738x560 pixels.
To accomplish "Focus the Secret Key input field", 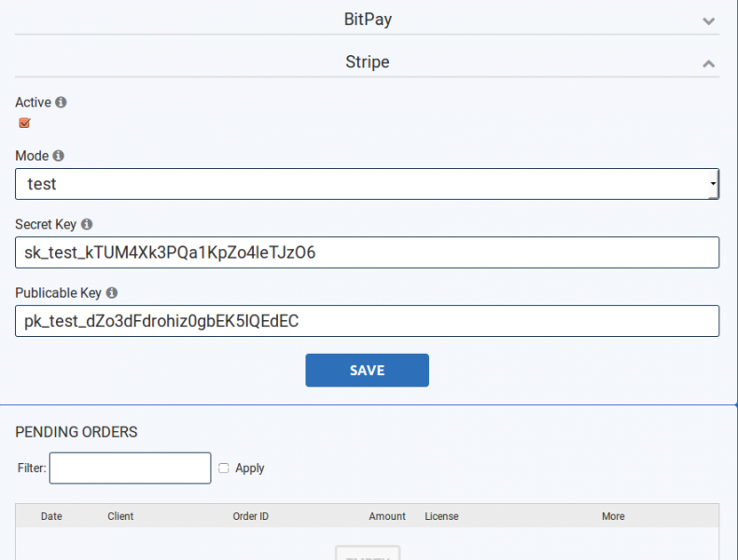I will pos(367,252).
